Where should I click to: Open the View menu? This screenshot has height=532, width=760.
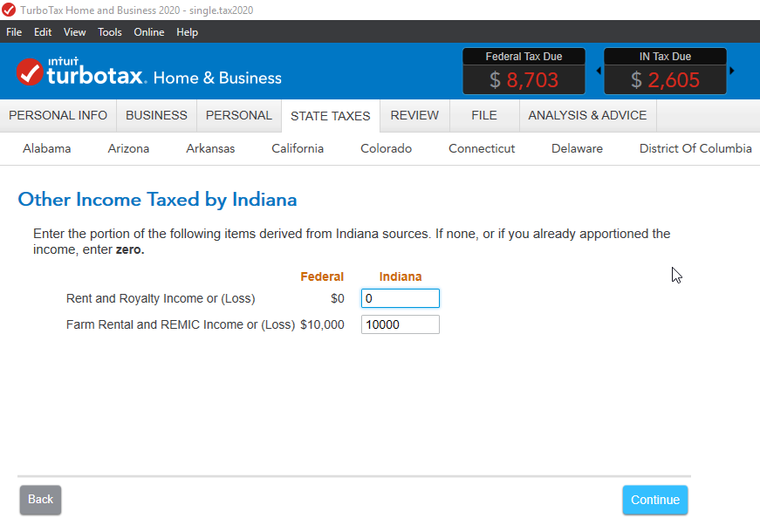tap(75, 32)
